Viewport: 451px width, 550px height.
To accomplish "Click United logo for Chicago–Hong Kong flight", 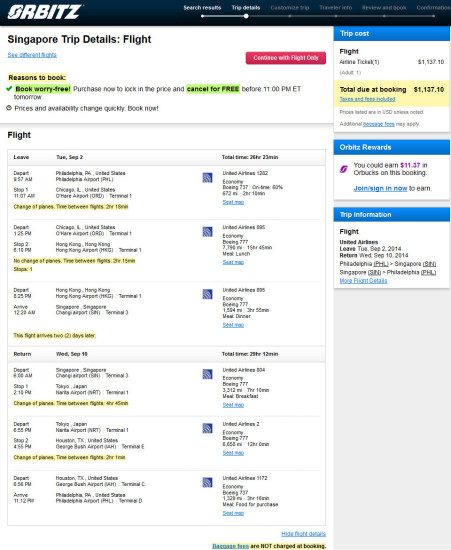I will [x=207, y=232].
